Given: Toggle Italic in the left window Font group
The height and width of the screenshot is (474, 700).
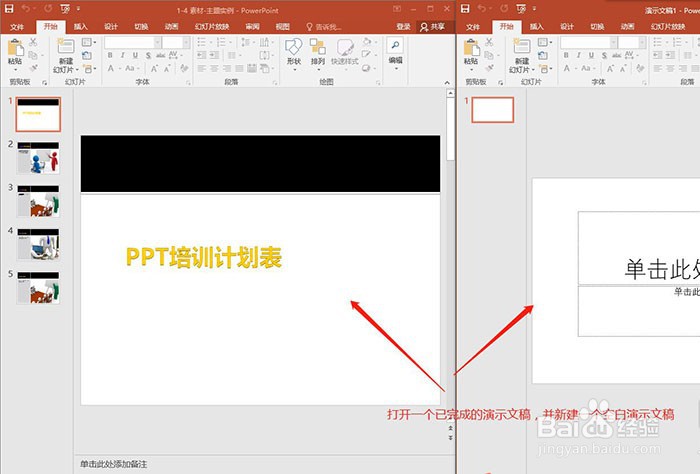Looking at the screenshot, I should click(x=123, y=55).
